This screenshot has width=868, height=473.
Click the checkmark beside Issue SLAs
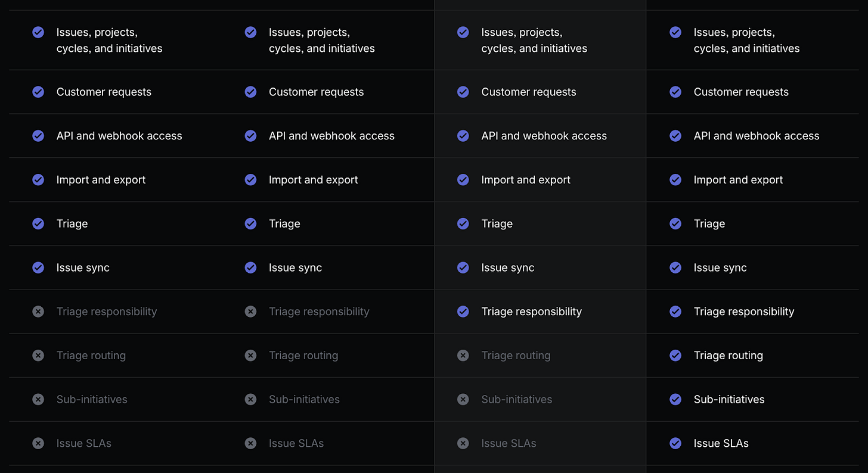click(675, 443)
